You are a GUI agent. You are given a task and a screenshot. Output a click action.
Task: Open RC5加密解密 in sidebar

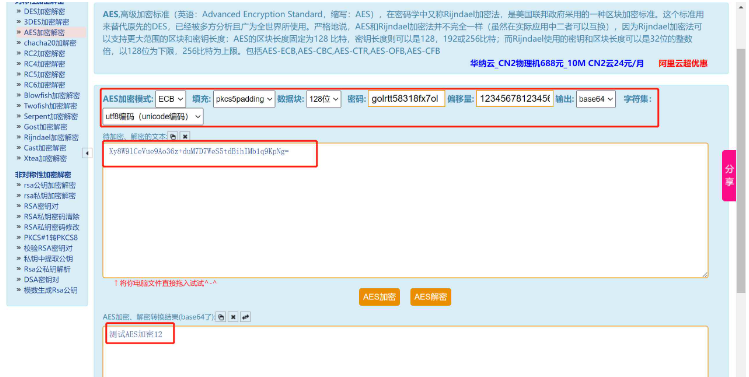click(44, 74)
